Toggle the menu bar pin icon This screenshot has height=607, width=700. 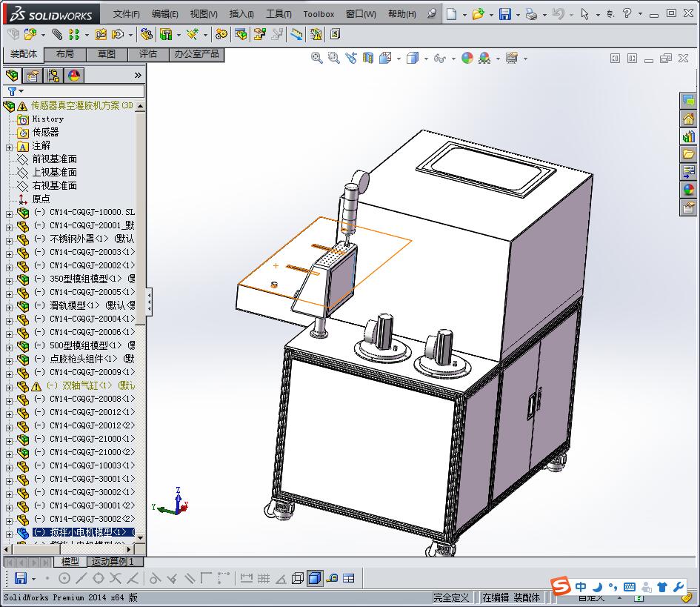tap(432, 13)
